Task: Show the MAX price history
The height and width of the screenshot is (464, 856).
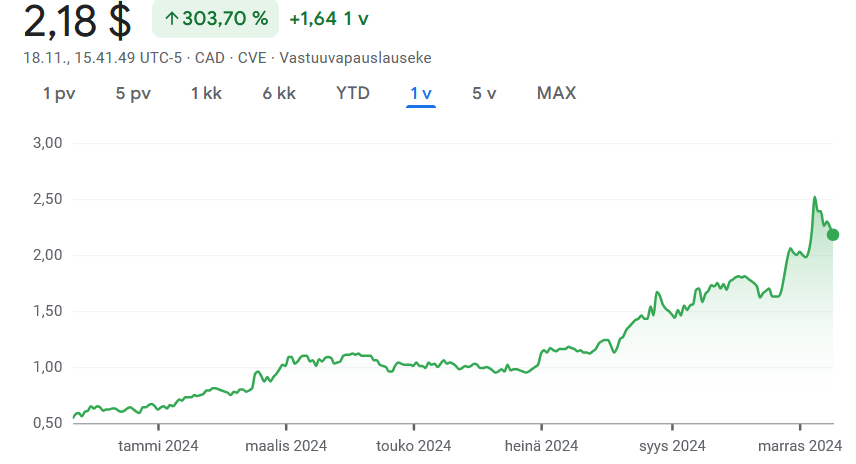Action: tap(556, 93)
